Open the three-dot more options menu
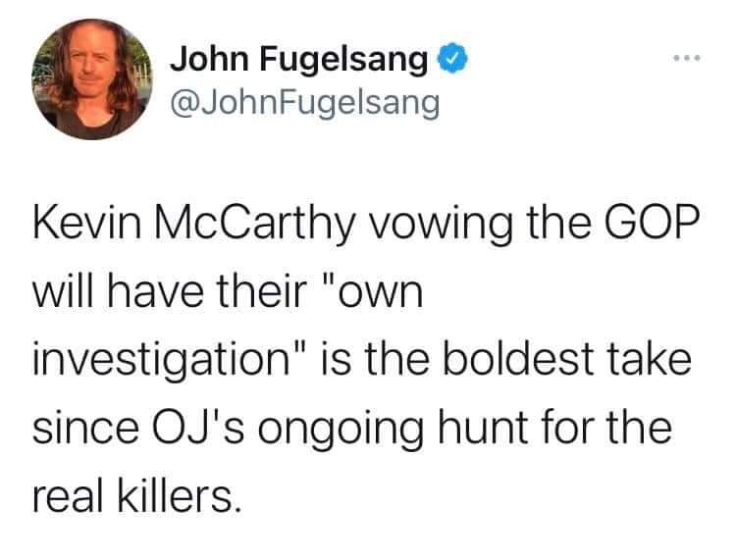 [x=687, y=58]
